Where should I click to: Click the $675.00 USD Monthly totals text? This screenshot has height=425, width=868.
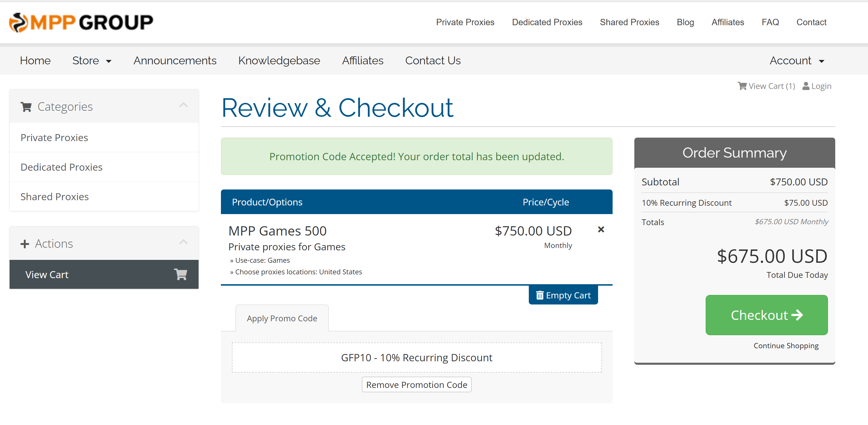coord(791,222)
